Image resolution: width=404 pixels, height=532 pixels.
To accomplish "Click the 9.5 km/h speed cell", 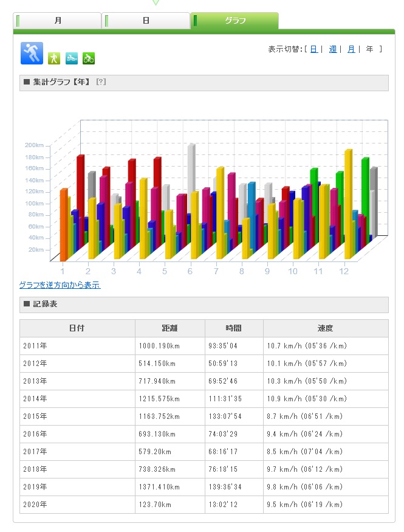I will point(326,505).
